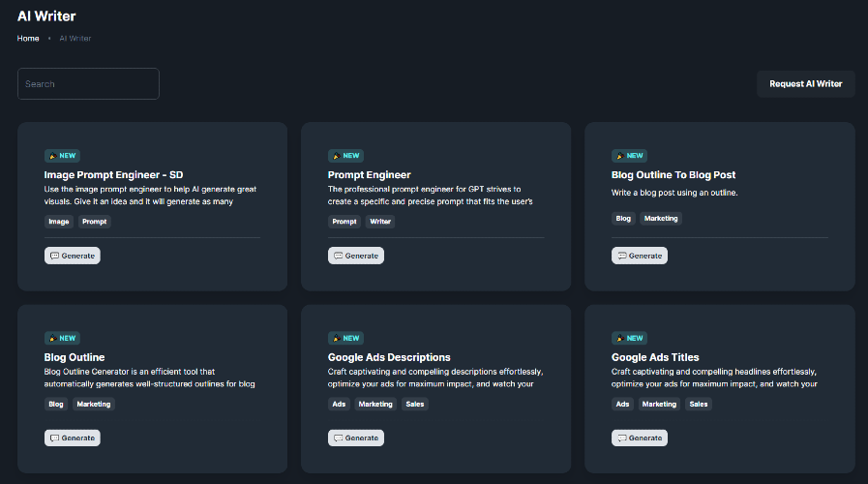Open the Request AI Writer button
Screen dimensions: 868x484
805,84
